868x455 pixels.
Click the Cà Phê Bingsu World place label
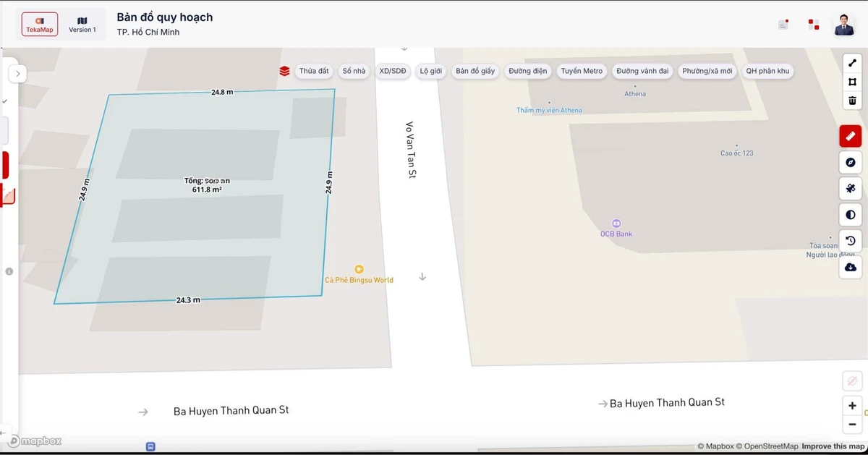point(359,280)
